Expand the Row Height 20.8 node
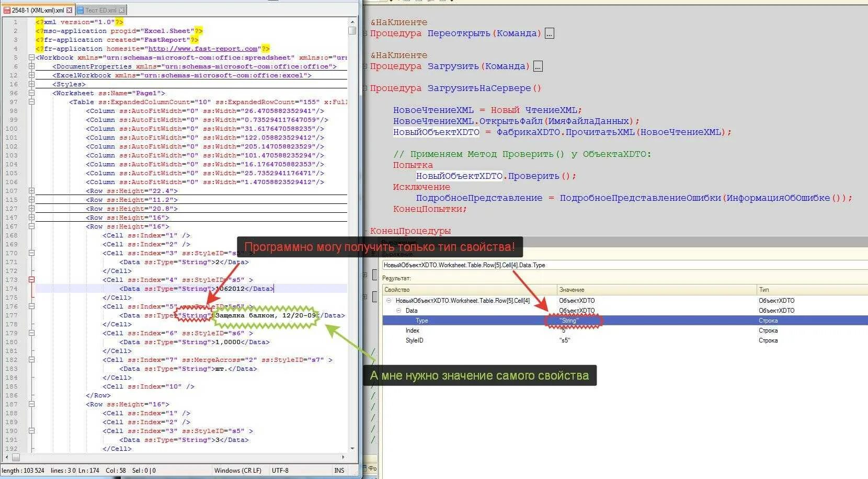The image size is (868, 479). coord(31,209)
